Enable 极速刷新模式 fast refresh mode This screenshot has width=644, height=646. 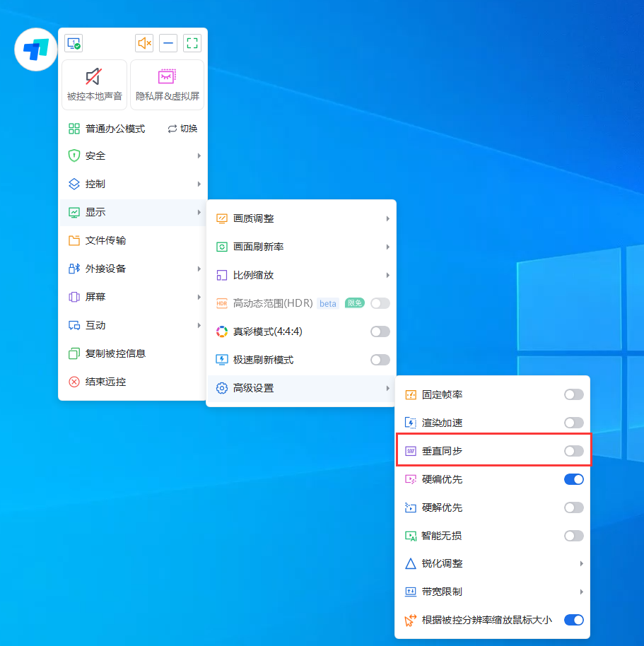pyautogui.click(x=380, y=360)
